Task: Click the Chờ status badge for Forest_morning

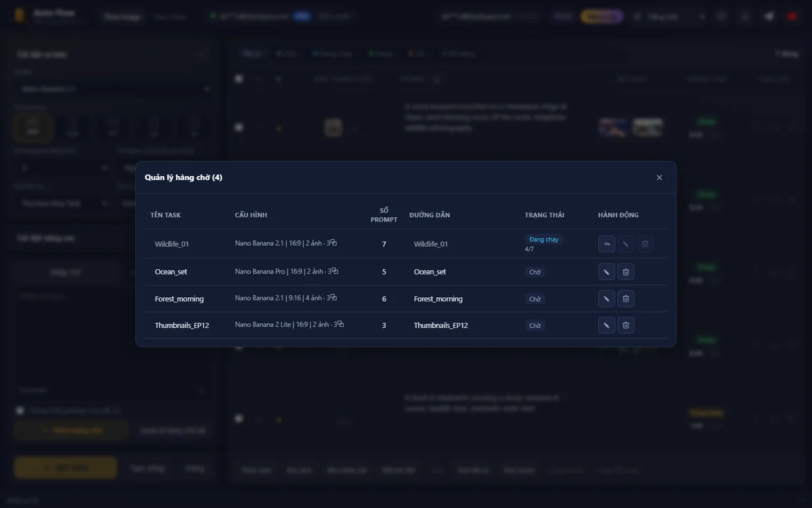Action: (535, 299)
